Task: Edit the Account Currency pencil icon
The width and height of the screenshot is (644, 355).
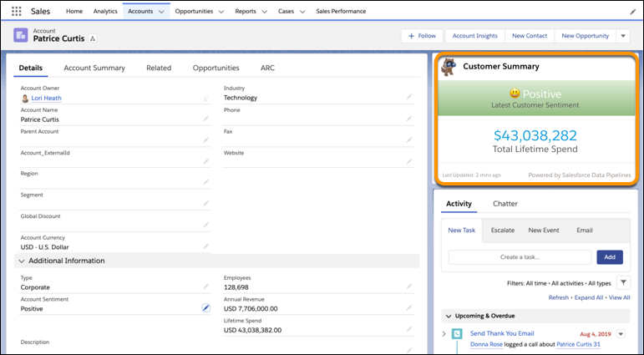Action: tap(205, 246)
